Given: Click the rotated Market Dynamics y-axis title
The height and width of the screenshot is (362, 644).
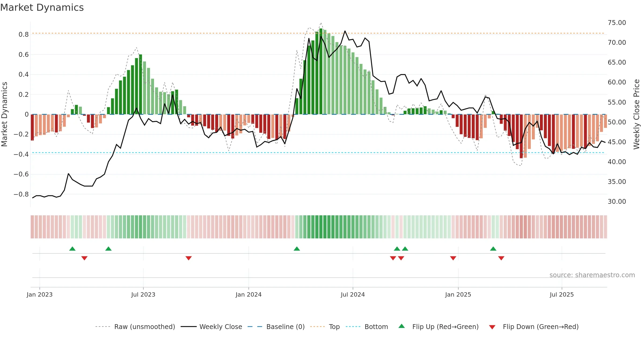Looking at the screenshot, I should tap(4, 114).
